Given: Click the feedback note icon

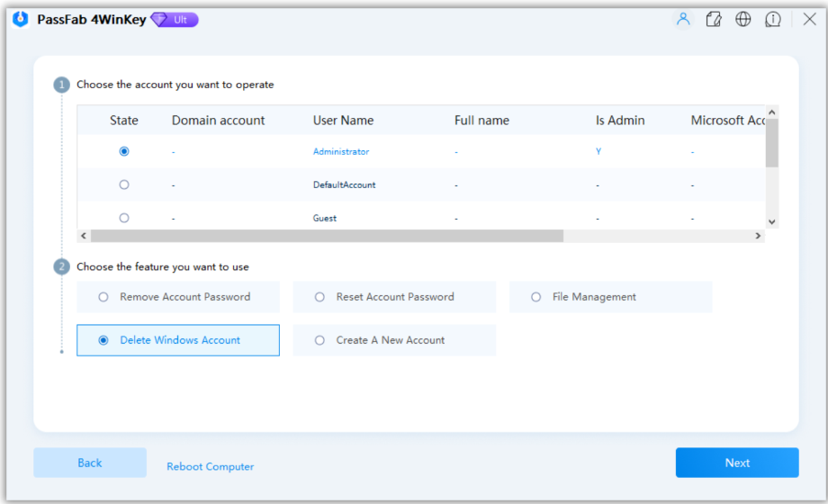Looking at the screenshot, I should coord(714,20).
